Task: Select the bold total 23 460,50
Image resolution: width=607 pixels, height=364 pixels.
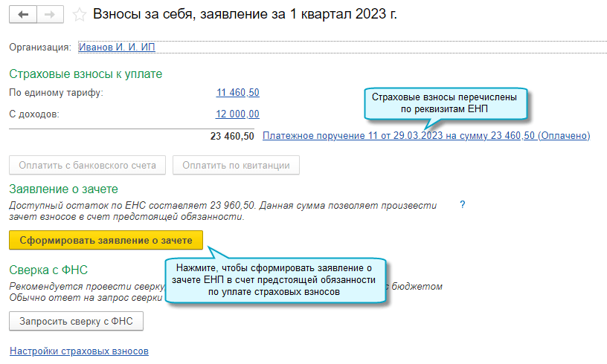Action: (x=234, y=136)
